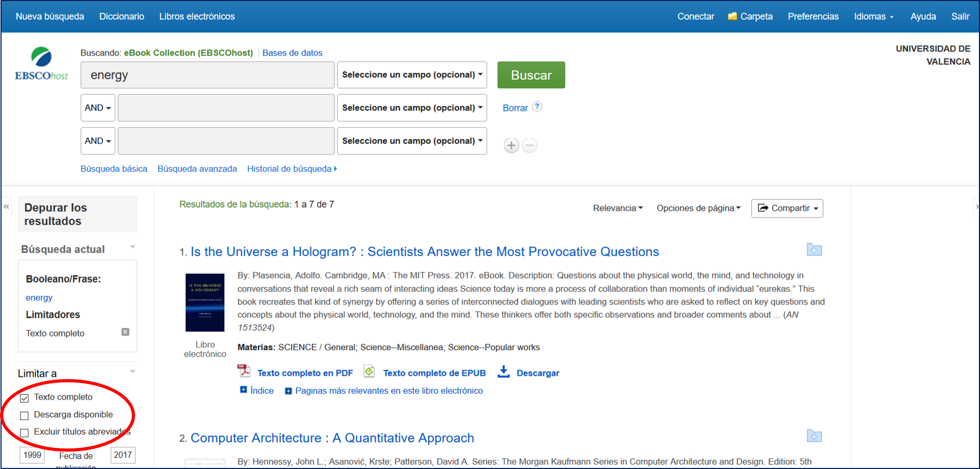
Task: Go to Nueva búsqueda
Action: pos(50,16)
